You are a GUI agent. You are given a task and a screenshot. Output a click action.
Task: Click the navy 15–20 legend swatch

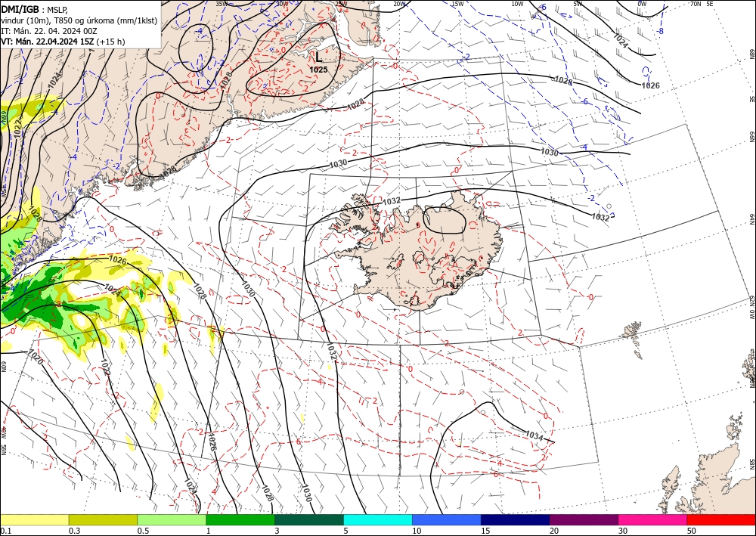click(x=516, y=519)
